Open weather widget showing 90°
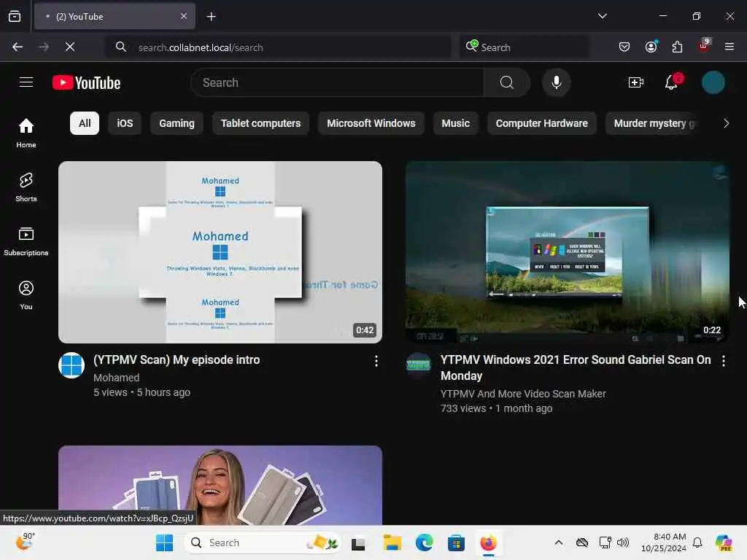Viewport: 747px width, 560px height. tap(26, 542)
